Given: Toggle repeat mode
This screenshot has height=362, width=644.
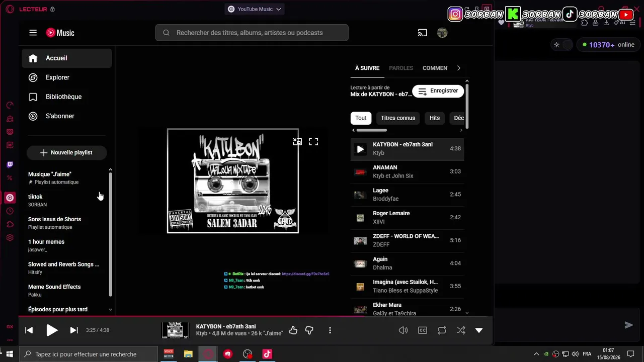Looking at the screenshot, I should [442, 330].
